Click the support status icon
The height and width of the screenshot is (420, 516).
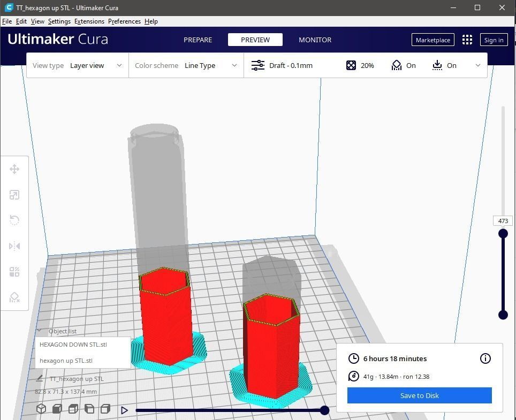[x=396, y=65]
